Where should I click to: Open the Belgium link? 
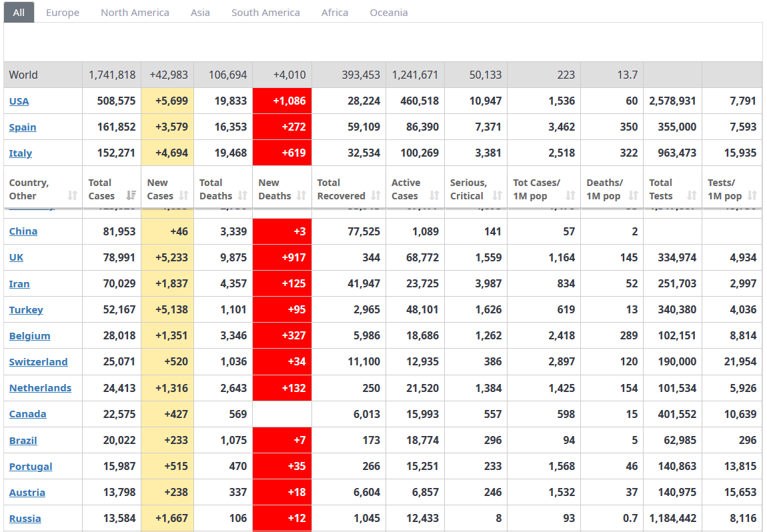(x=30, y=335)
